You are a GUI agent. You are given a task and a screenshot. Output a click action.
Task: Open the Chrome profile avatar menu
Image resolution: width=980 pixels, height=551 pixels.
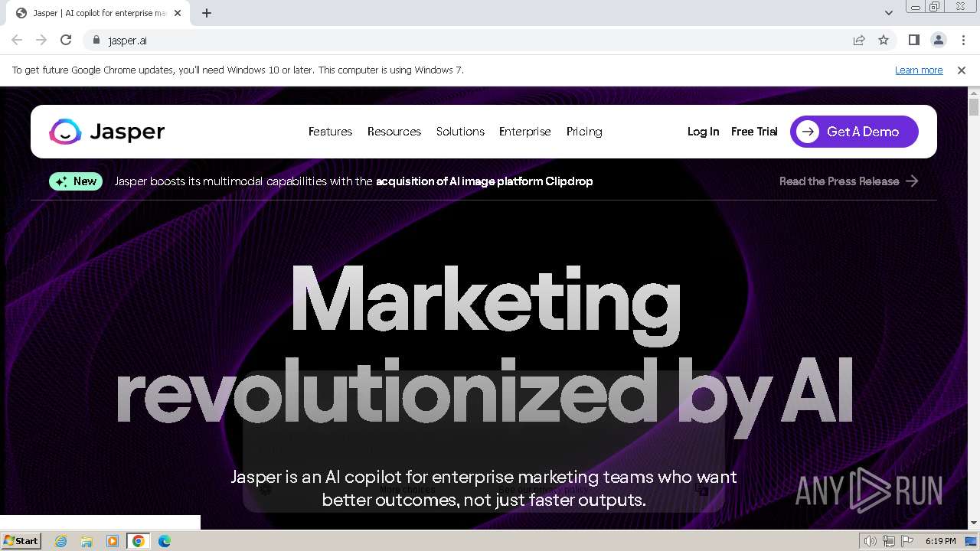[938, 41]
